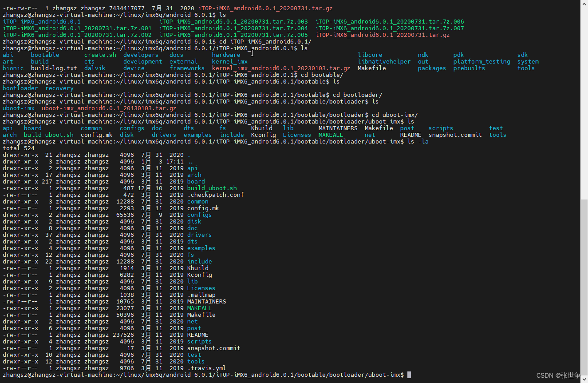This screenshot has width=588, height=383.
Task: Click the 'platform_testing' directory name
Action: point(482,62)
